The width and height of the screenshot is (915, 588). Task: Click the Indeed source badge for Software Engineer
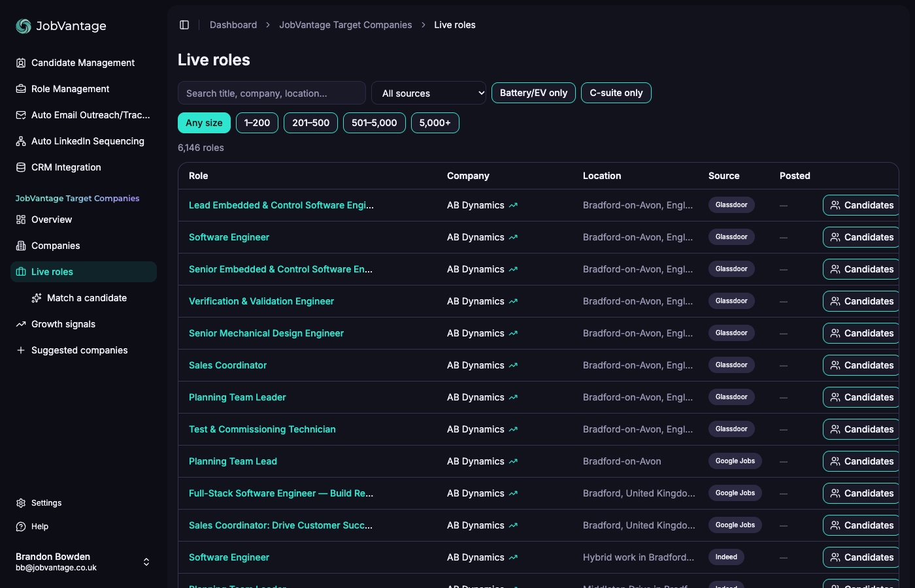[x=726, y=557]
